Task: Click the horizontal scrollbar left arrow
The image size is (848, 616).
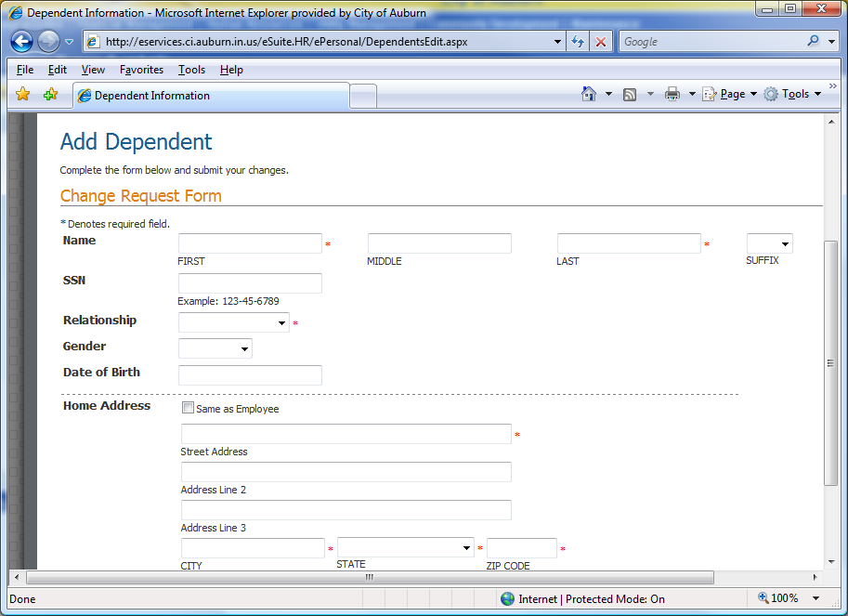Action: (17, 577)
